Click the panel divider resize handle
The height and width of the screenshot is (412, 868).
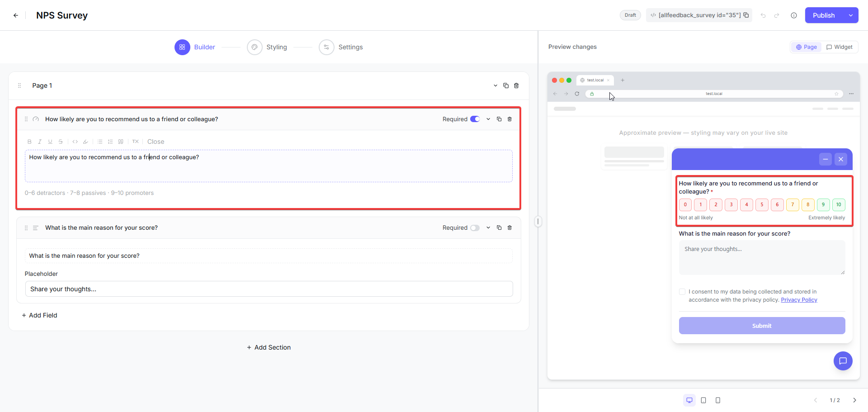[x=538, y=222]
